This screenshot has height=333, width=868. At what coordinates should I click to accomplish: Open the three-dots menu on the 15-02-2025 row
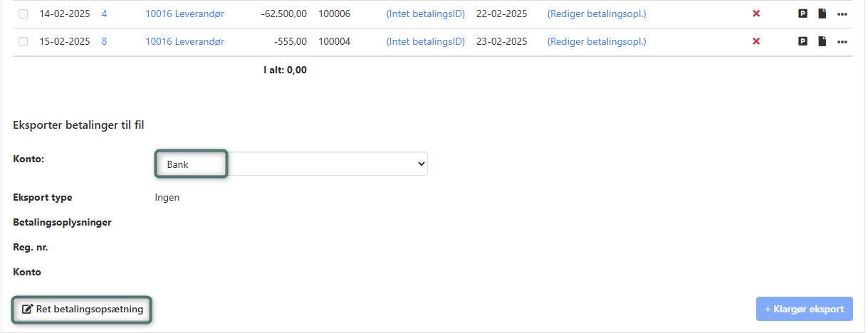click(x=842, y=41)
